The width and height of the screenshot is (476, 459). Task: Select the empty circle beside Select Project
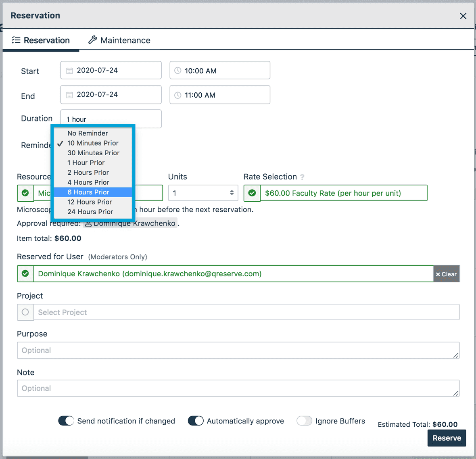point(25,312)
